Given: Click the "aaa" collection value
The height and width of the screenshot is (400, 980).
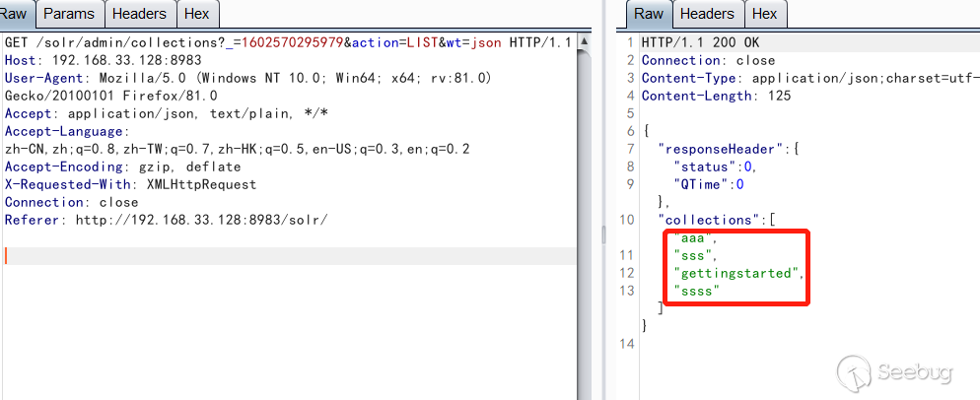Looking at the screenshot, I should pos(691,238).
